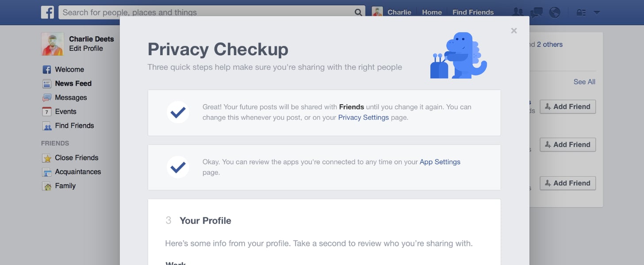The image size is (644, 265).
Task: Go to the Home menu item
Action: point(431,12)
